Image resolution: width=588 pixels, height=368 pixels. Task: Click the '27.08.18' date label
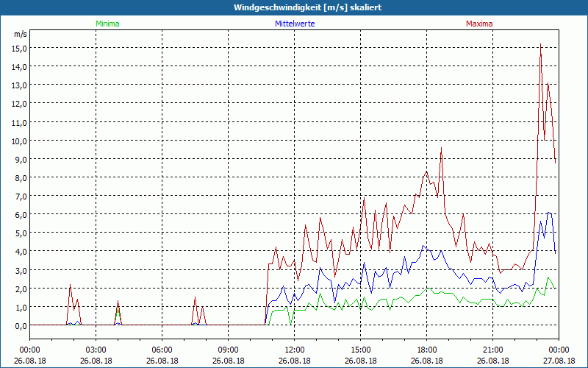pyautogui.click(x=559, y=361)
